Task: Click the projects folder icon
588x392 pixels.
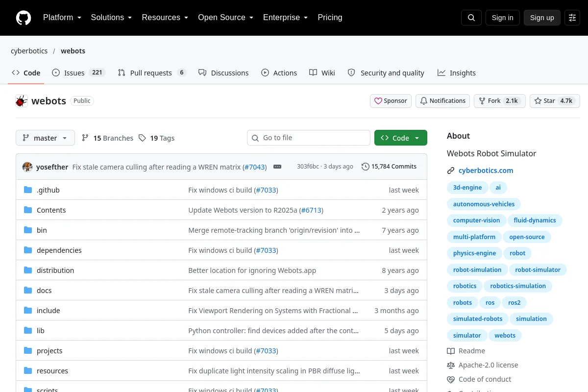Action: click(28, 351)
